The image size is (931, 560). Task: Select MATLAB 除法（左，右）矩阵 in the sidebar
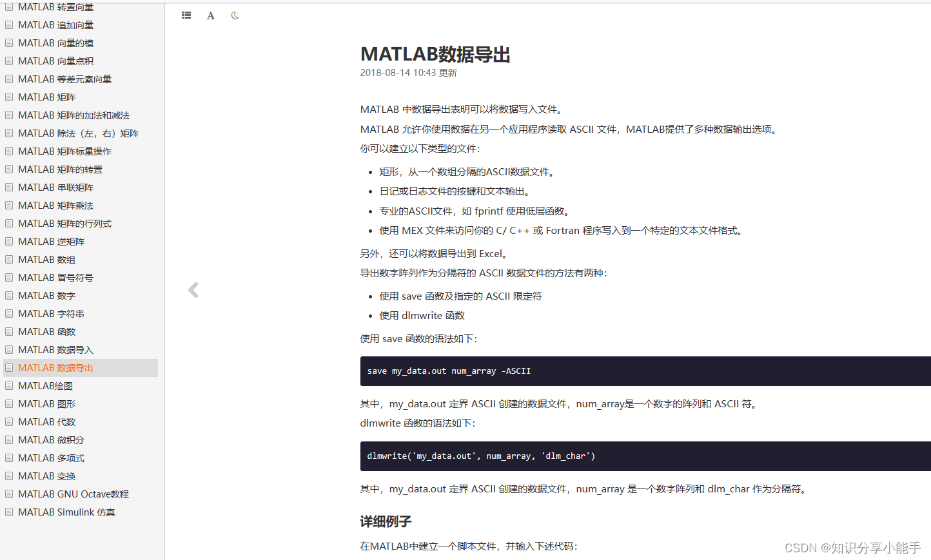pos(78,133)
